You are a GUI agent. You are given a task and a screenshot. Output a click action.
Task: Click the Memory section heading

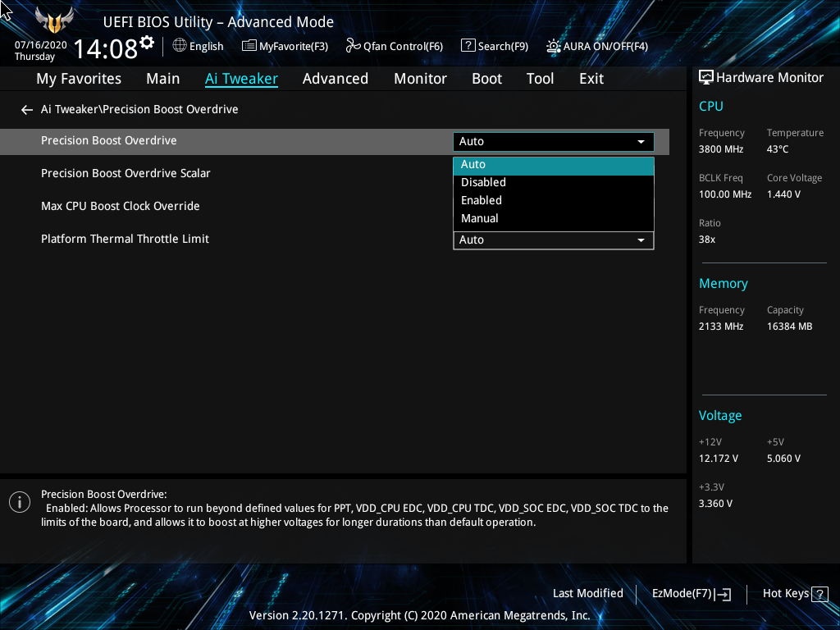[724, 283]
